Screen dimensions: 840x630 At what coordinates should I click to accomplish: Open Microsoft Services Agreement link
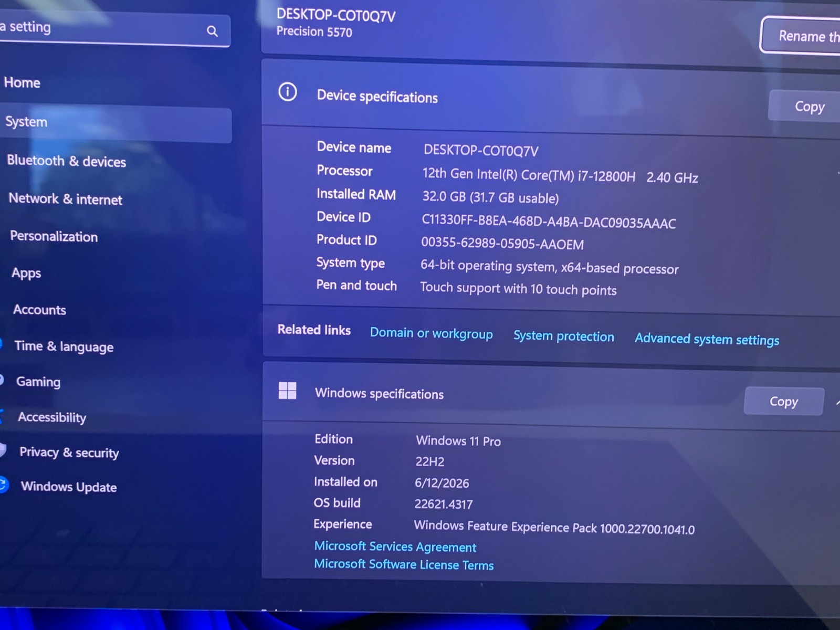coord(395,547)
